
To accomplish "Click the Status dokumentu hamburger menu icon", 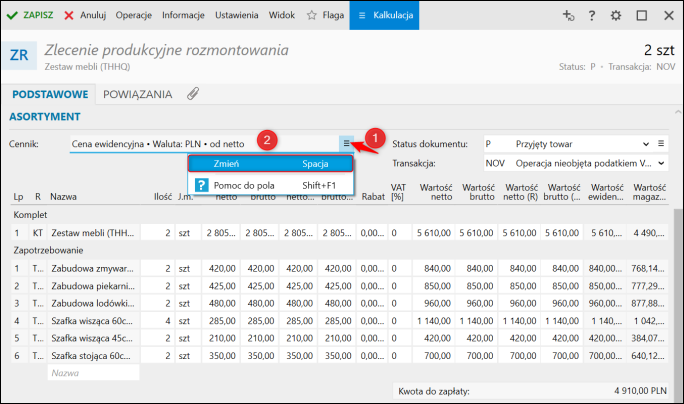I will [661, 144].
